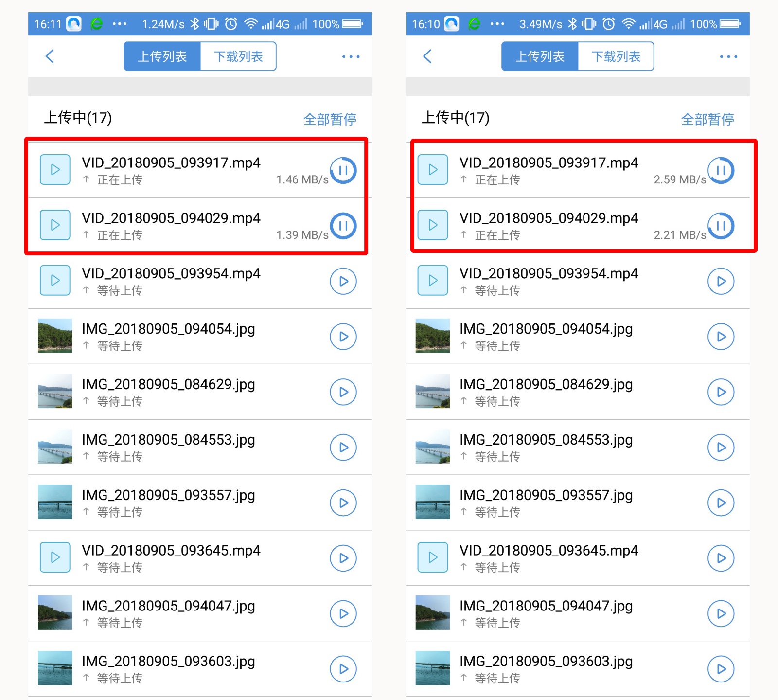Image resolution: width=778 pixels, height=700 pixels.
Task: Pause VID_20180905_094029.mp4 upload at 2.21 MB/s
Action: click(x=721, y=226)
